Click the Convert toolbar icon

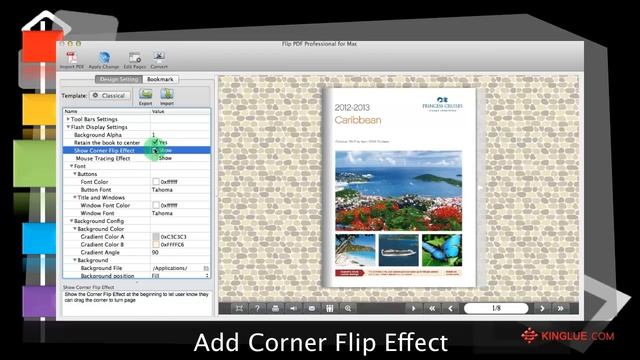(159, 60)
